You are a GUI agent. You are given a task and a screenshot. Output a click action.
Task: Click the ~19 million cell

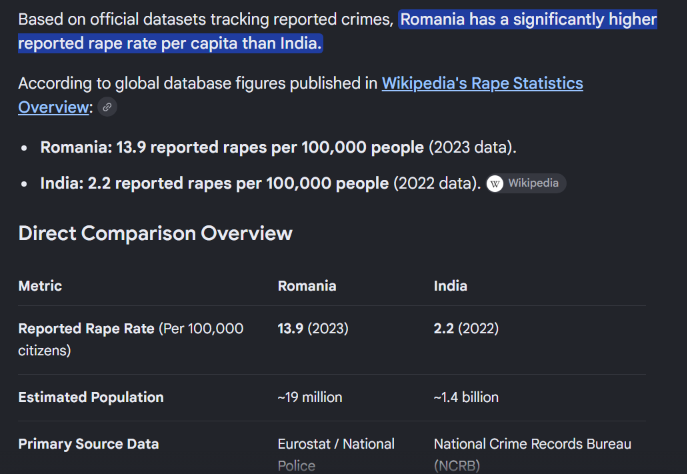[x=310, y=397]
